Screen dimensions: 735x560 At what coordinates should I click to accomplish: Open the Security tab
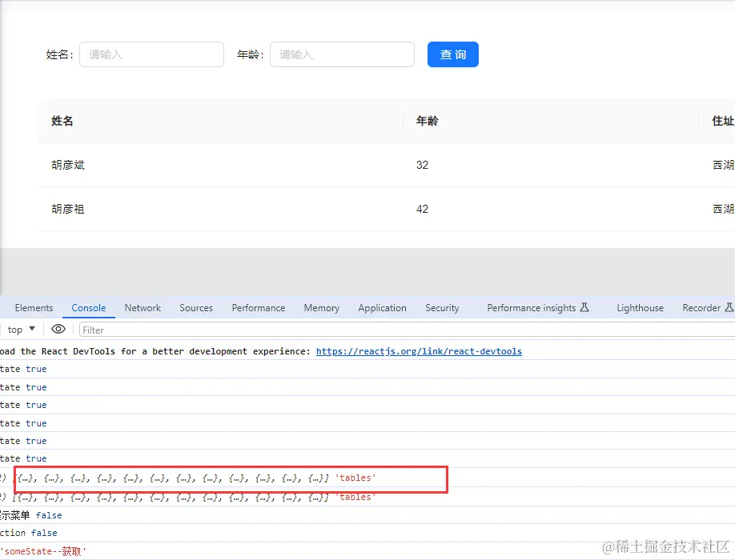(442, 308)
